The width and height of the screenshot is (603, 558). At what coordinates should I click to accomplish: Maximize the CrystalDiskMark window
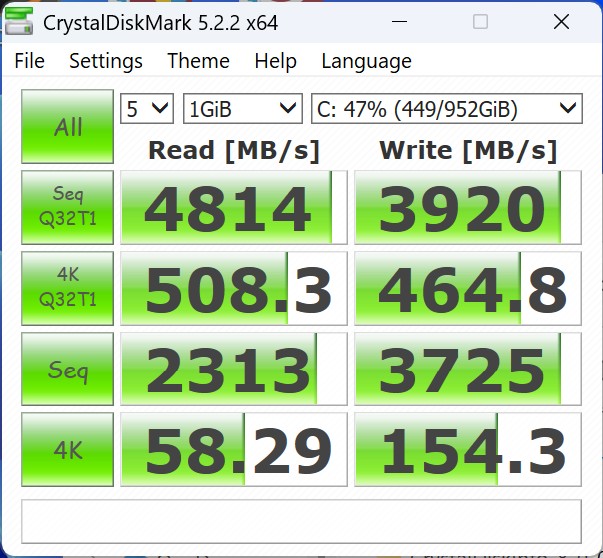[480, 22]
